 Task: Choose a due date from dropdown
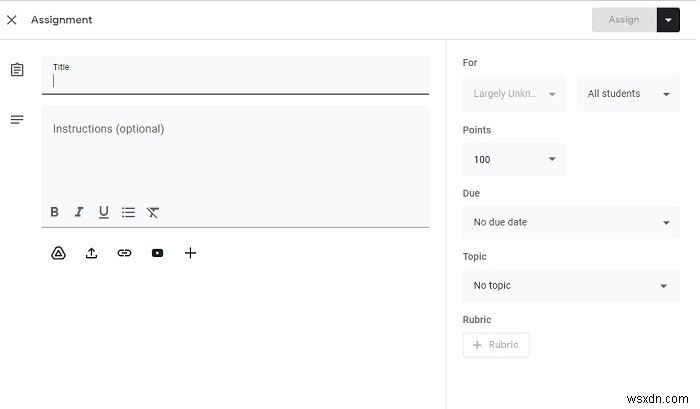click(571, 222)
